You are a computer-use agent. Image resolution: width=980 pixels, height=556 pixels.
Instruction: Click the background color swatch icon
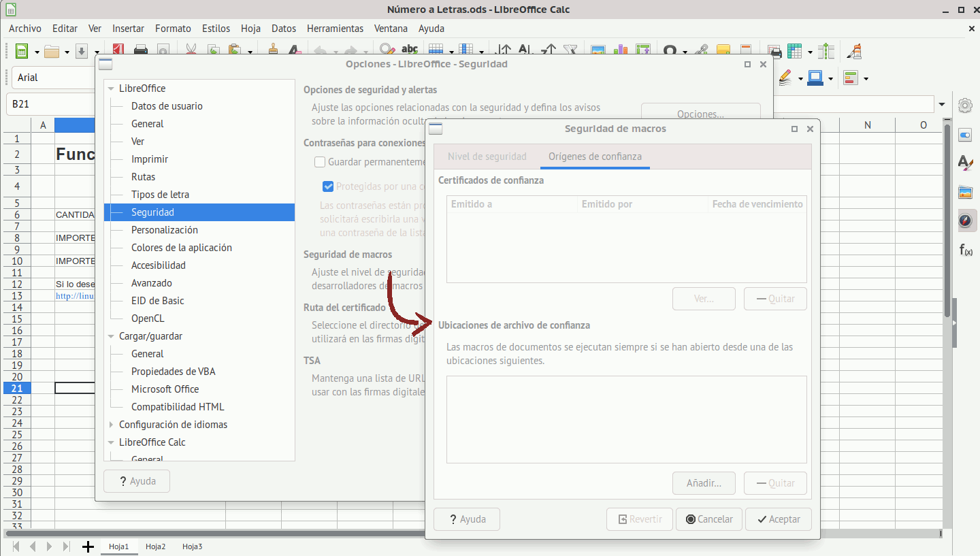(x=786, y=78)
